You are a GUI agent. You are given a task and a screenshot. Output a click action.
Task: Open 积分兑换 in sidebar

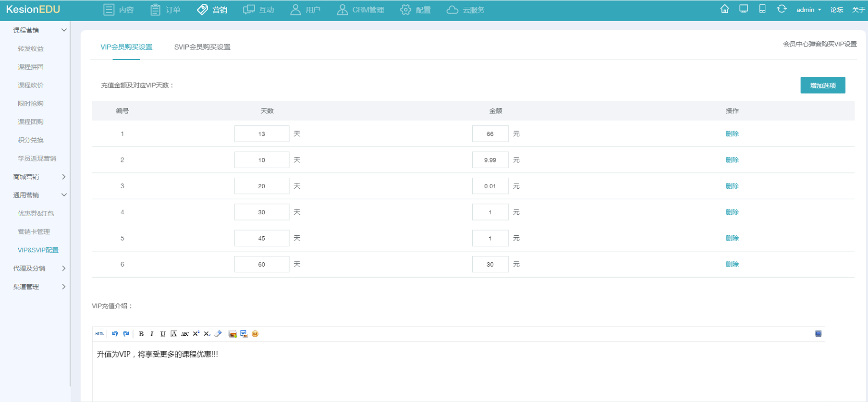click(31, 140)
